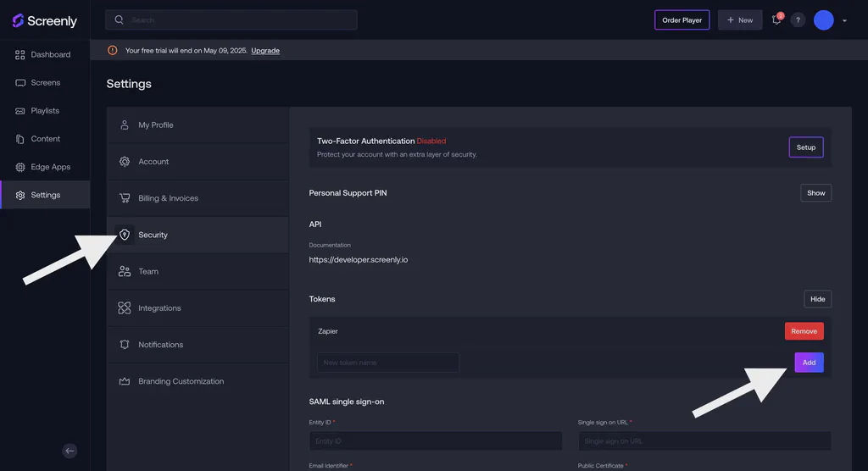This screenshot has height=471, width=868.
Task: Click the Security shield icon
Action: [x=125, y=235]
